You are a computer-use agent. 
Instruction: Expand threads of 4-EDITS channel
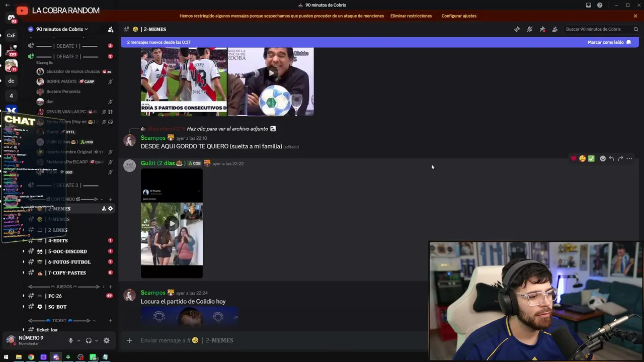23,241
